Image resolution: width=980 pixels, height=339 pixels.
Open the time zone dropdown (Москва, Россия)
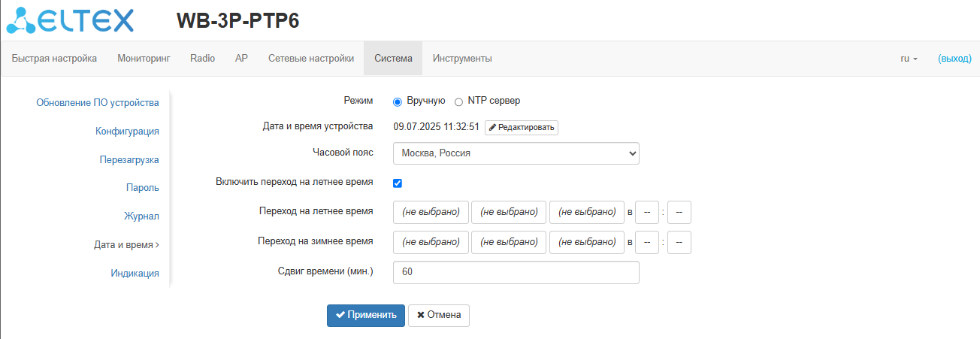click(x=516, y=153)
